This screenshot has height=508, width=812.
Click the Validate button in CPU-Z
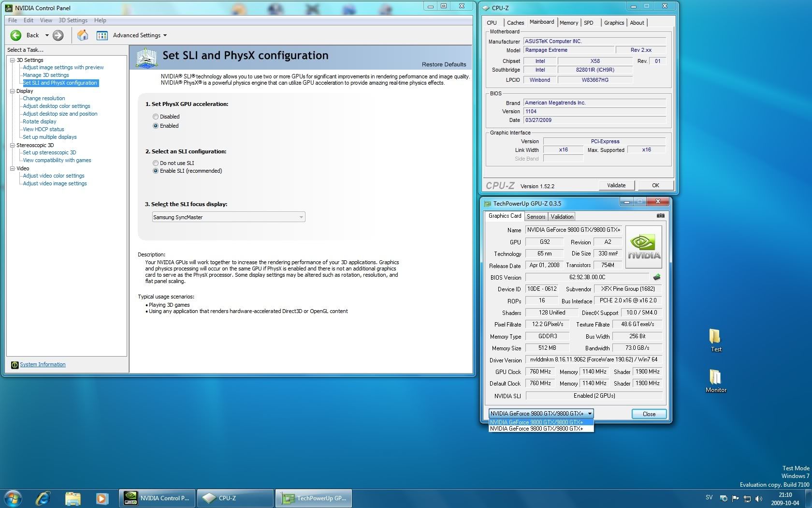(x=616, y=185)
